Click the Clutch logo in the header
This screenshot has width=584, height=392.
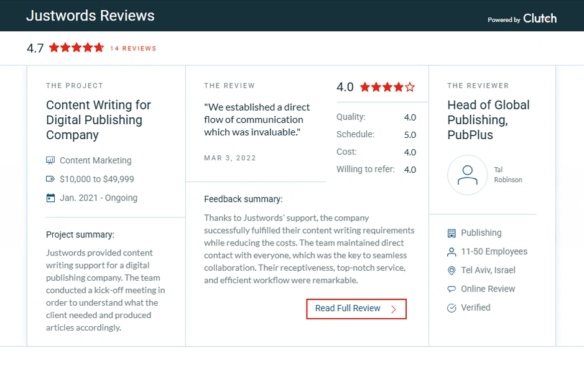pos(540,18)
